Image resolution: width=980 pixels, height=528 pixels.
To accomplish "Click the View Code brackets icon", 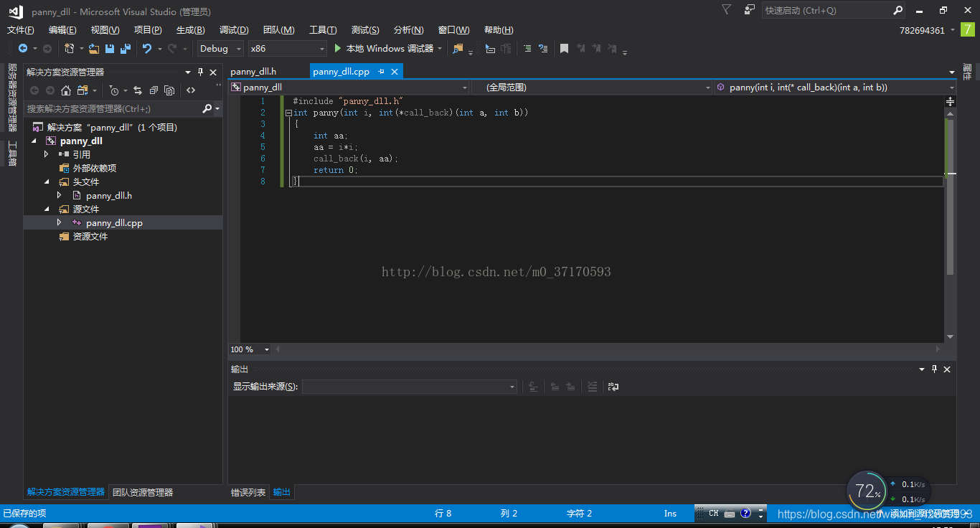I will click(x=191, y=90).
